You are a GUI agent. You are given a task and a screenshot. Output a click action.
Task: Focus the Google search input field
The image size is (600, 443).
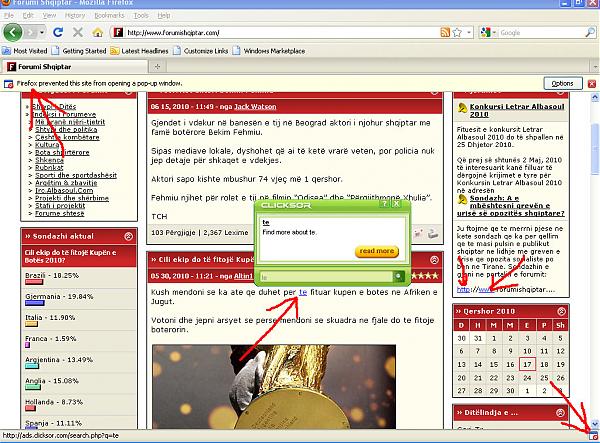pyautogui.click(x=541, y=33)
